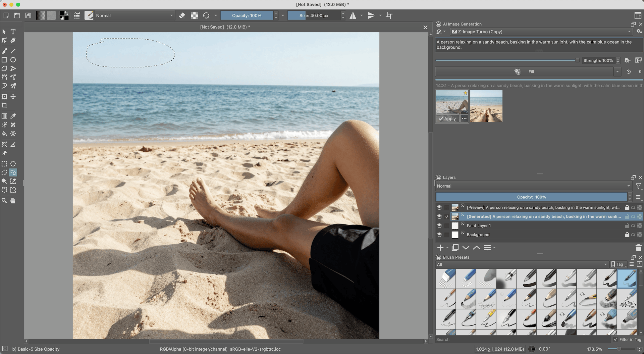Select the Move tool
Viewport: 644px width, 354px height.
(13, 97)
